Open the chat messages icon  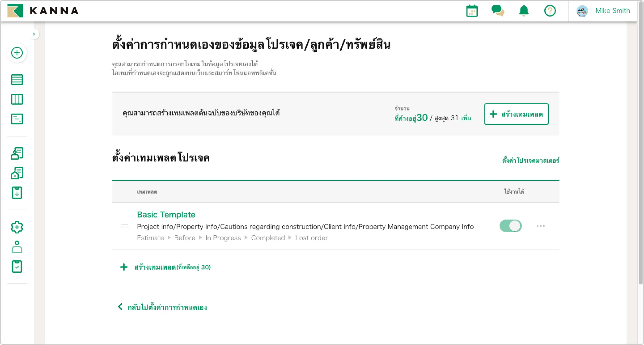tap(498, 11)
